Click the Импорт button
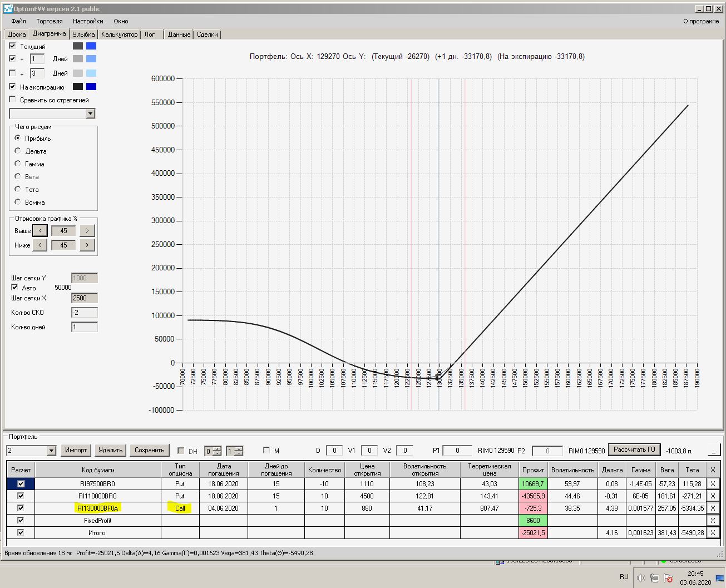Viewport: 726px width, 588px height. point(76,450)
